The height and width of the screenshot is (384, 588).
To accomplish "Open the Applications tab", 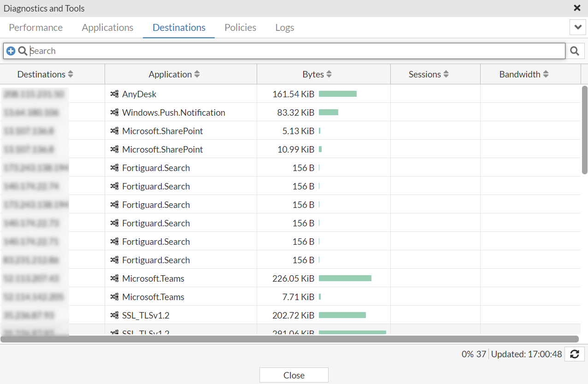I will (x=108, y=27).
